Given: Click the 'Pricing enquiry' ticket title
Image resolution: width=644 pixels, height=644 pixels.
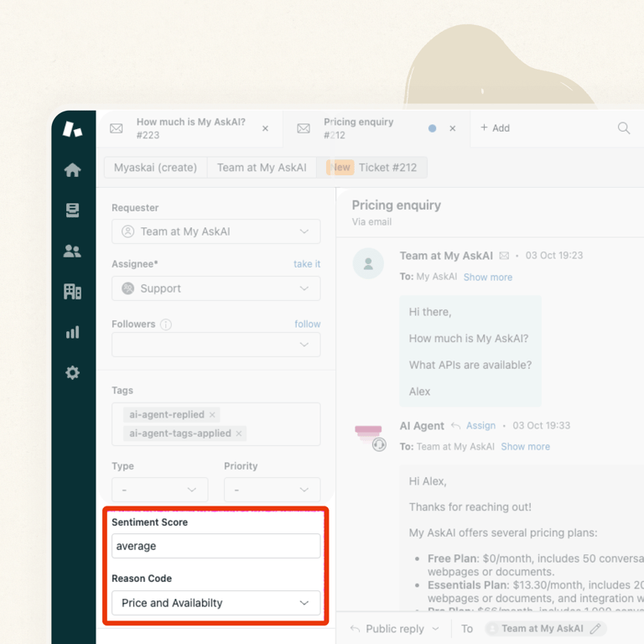Looking at the screenshot, I should point(397,205).
